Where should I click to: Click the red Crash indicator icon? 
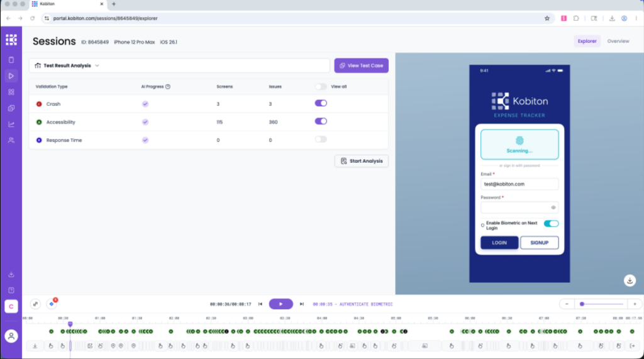click(x=39, y=104)
